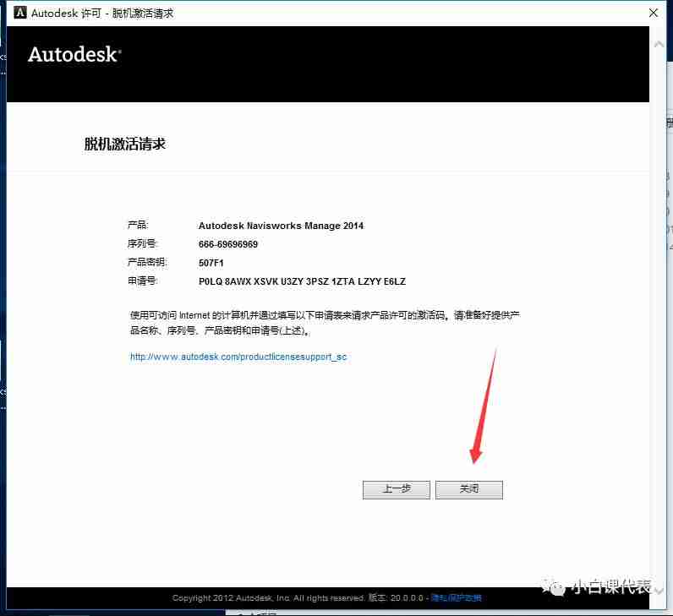Click the 关闭 (Close) button
The width and height of the screenshot is (673, 616).
(468, 489)
